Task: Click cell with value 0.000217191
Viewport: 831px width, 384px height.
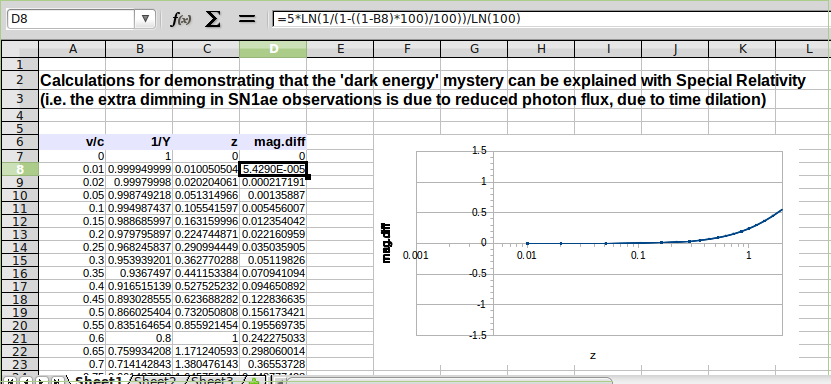Action: (273, 182)
